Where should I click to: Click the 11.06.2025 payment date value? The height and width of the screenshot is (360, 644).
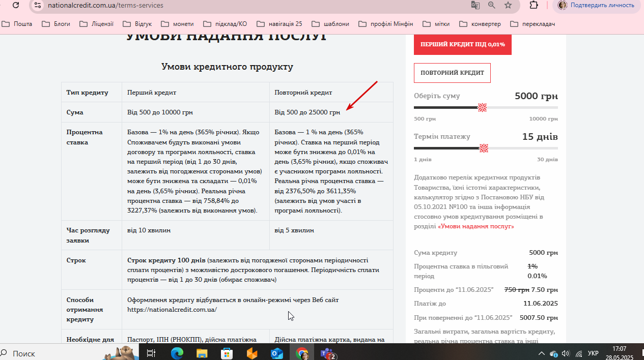541,304
